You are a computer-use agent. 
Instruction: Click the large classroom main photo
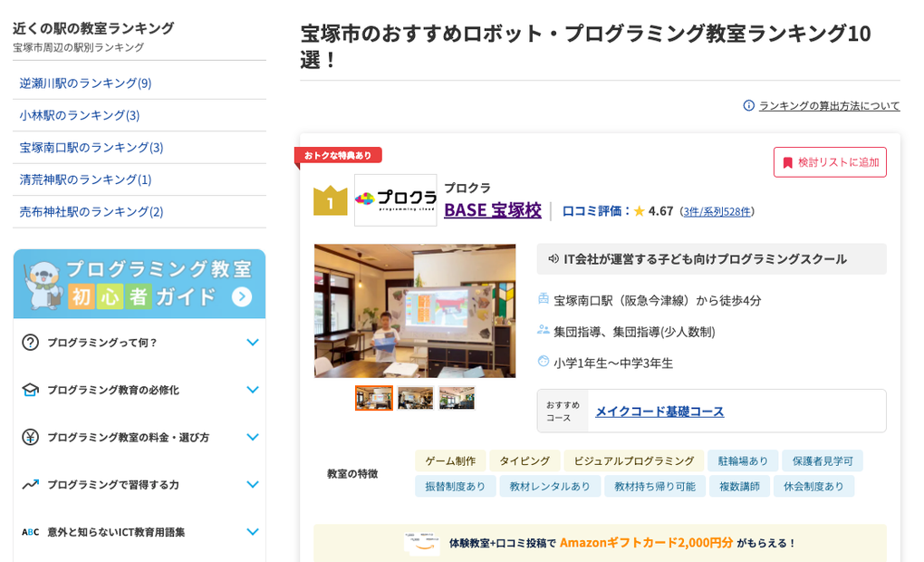[x=415, y=311]
